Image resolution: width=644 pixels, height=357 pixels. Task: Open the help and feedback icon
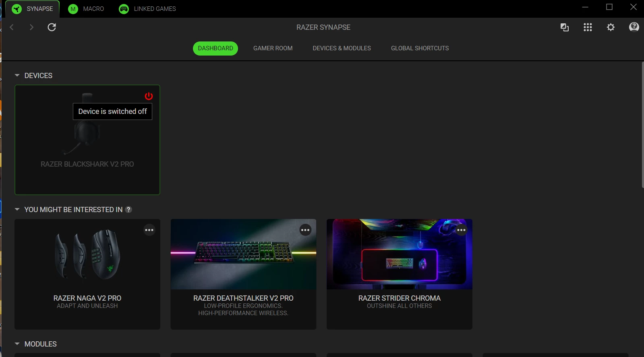pos(634,27)
